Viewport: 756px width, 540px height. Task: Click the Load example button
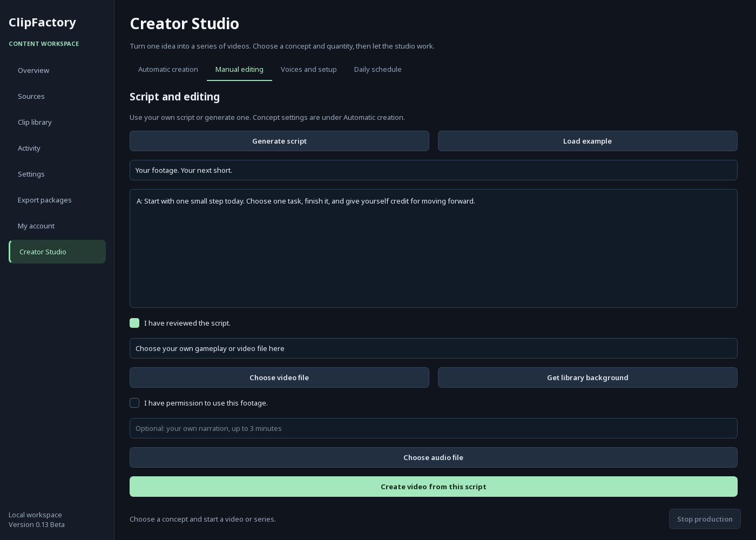(x=588, y=141)
